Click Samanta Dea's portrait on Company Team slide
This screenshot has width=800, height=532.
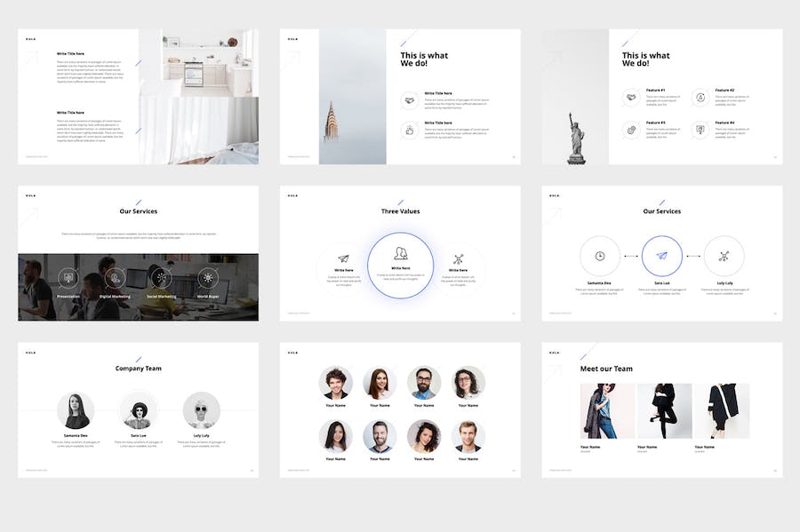click(76, 410)
